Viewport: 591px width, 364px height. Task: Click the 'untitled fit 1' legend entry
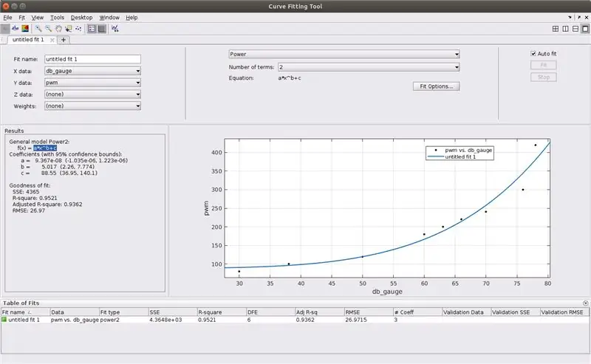pos(460,157)
